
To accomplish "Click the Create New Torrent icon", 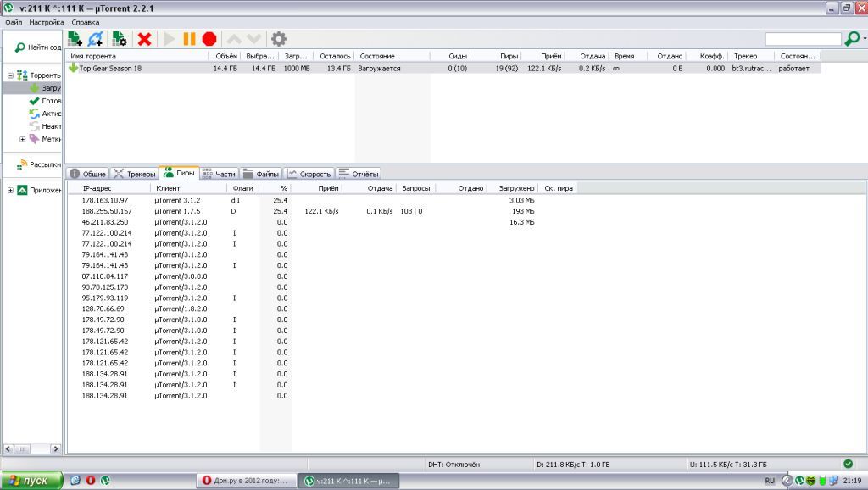I will click(x=120, y=39).
